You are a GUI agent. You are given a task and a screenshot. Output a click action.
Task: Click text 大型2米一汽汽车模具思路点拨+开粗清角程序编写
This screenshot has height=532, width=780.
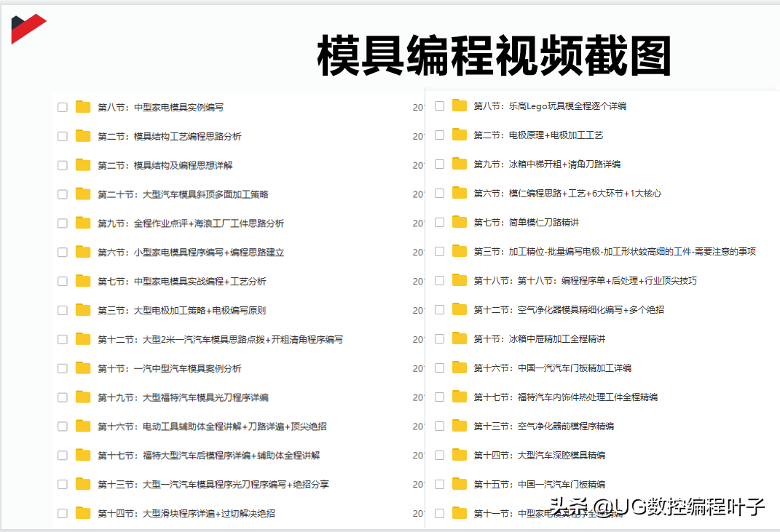click(x=221, y=339)
